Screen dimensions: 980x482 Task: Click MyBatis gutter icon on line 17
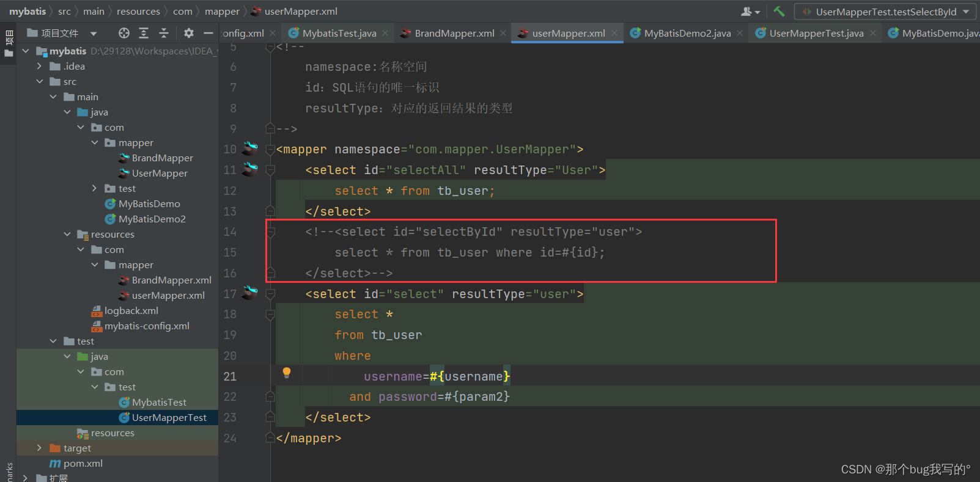tap(250, 293)
